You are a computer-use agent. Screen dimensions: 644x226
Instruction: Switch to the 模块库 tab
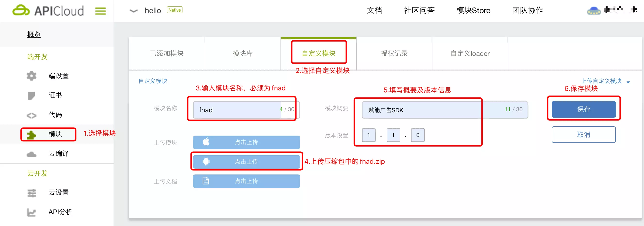[x=243, y=53]
